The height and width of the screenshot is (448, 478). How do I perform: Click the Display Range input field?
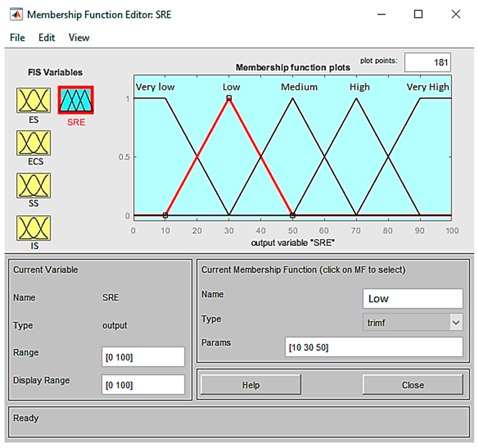tap(143, 385)
